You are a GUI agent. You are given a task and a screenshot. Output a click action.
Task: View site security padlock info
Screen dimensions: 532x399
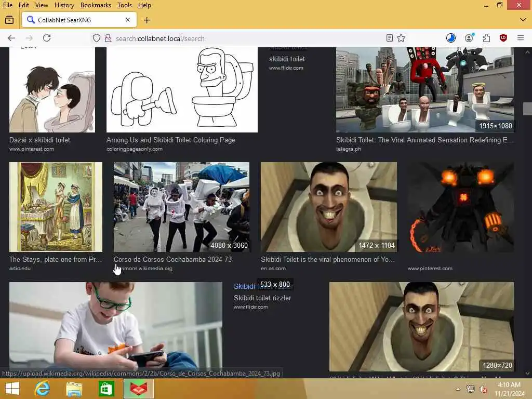[108, 38]
